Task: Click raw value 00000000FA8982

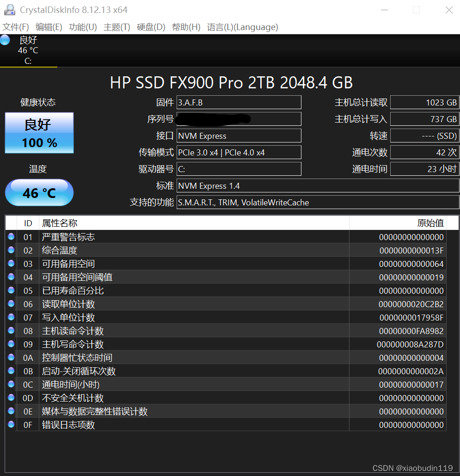Action: click(411, 331)
